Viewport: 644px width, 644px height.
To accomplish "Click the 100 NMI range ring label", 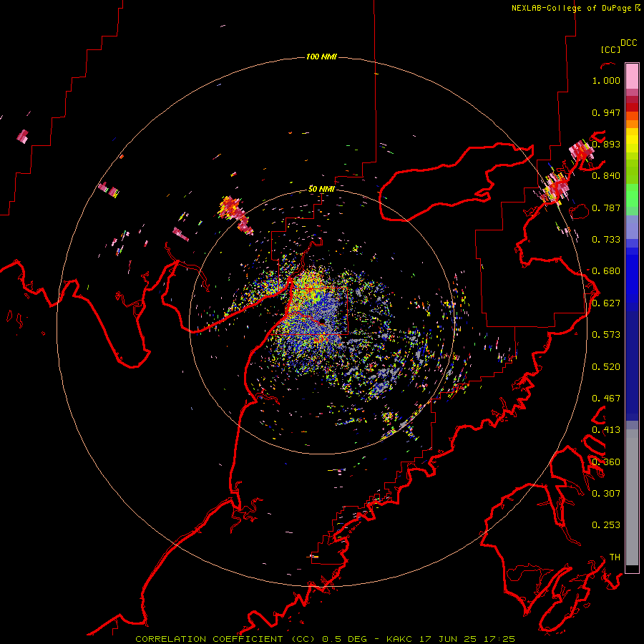I will [x=321, y=57].
